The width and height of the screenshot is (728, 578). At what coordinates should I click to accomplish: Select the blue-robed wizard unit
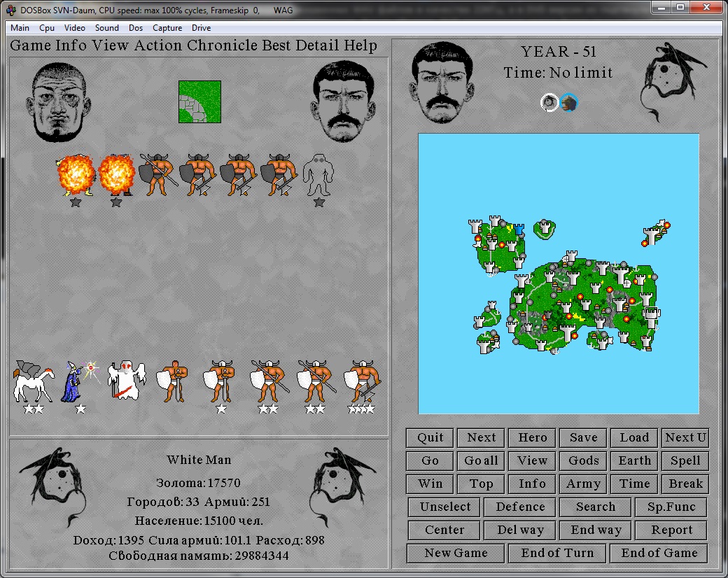[x=80, y=381]
